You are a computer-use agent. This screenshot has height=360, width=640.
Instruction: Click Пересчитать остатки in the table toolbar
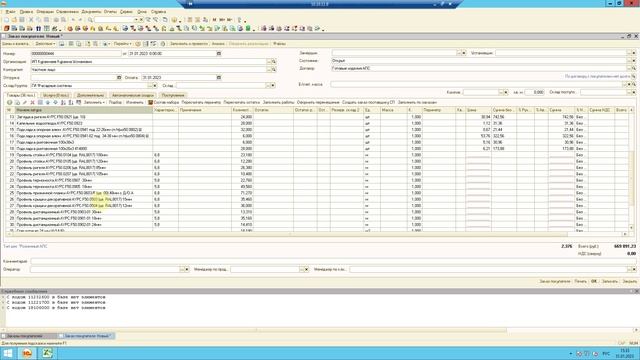(x=242, y=102)
